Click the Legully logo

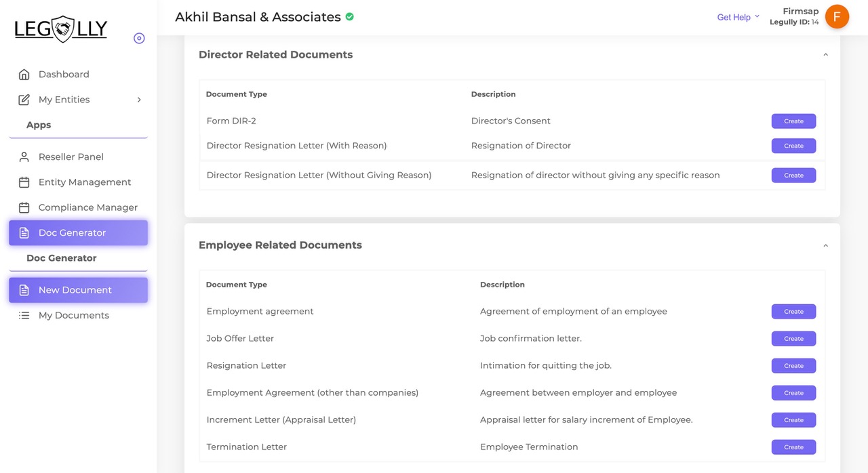click(61, 29)
